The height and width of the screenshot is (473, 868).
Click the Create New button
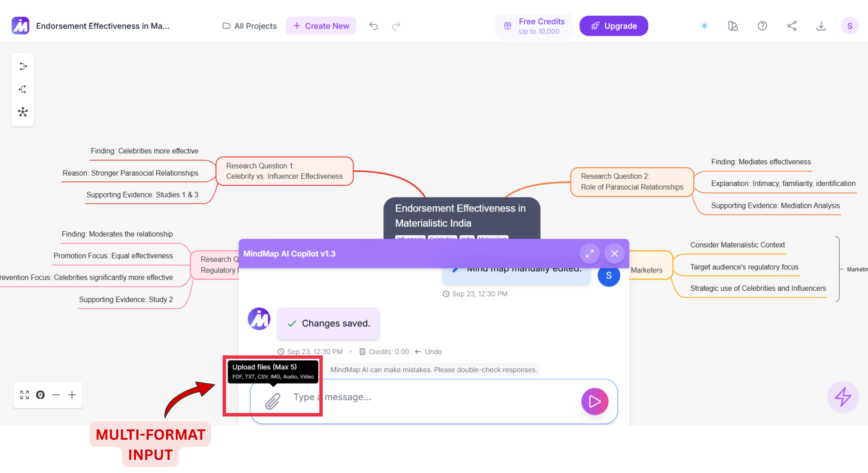click(321, 26)
